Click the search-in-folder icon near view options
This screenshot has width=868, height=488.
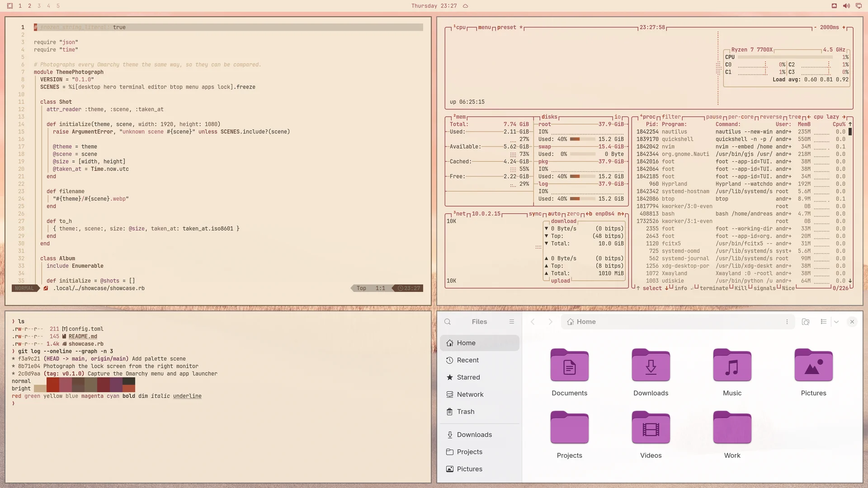(806, 322)
